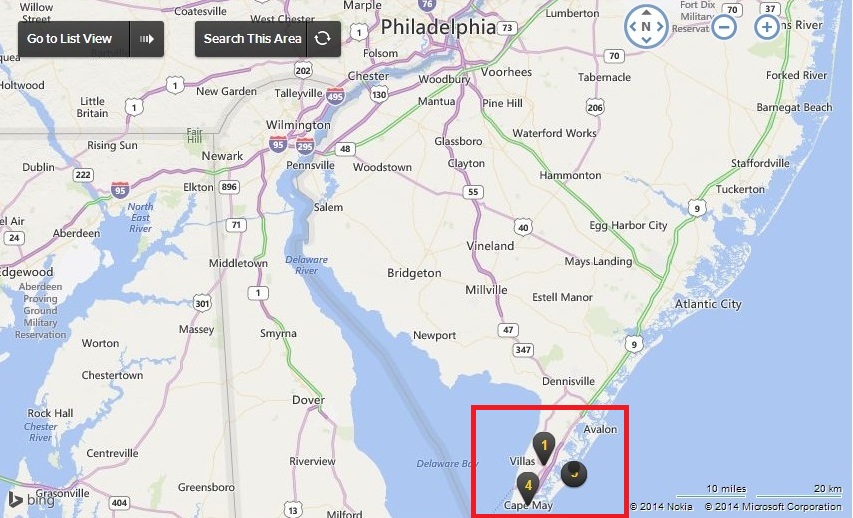
Task: Click the Go to List View button
Action: pyautogui.click(x=70, y=39)
